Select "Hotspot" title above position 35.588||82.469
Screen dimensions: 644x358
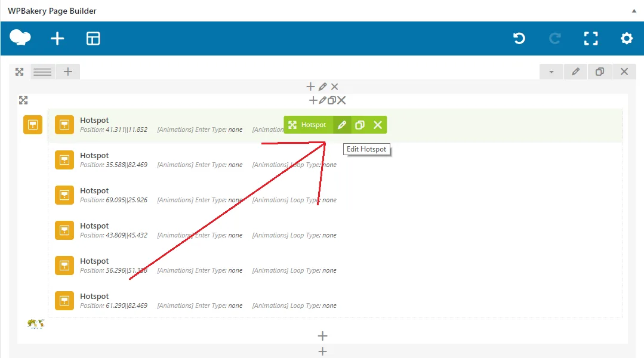tap(94, 156)
